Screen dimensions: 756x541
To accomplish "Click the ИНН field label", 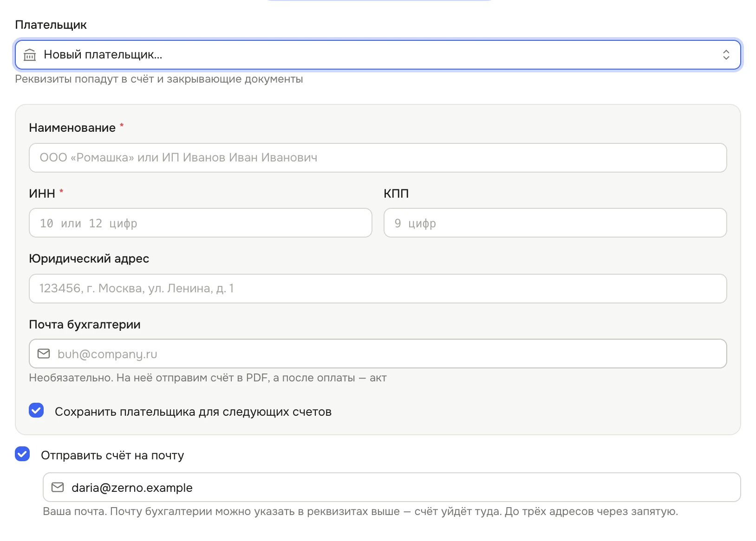I will pos(42,193).
